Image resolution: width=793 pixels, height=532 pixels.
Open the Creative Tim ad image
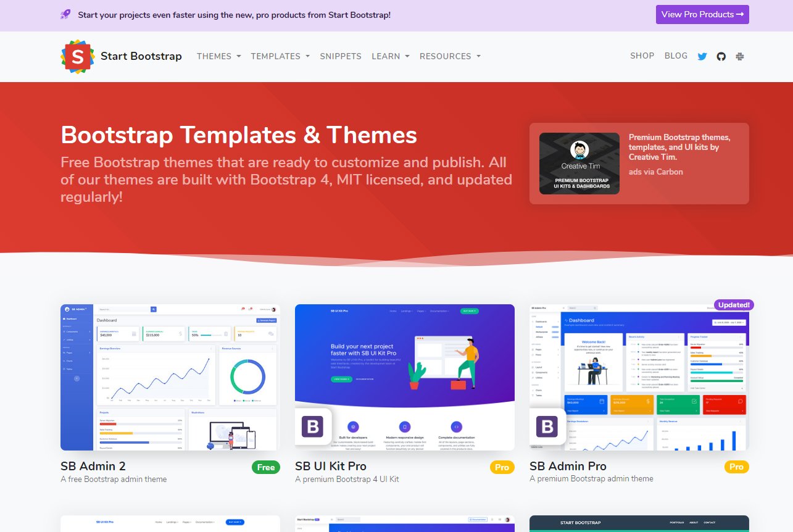(x=579, y=164)
